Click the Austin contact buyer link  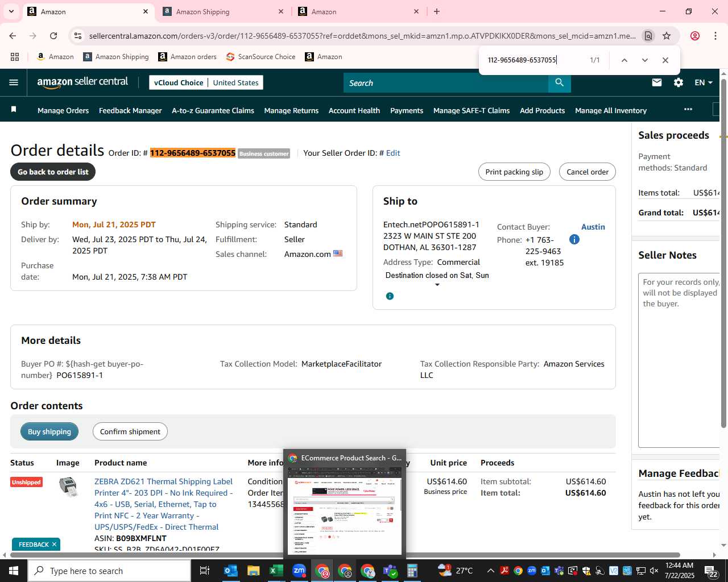point(593,227)
